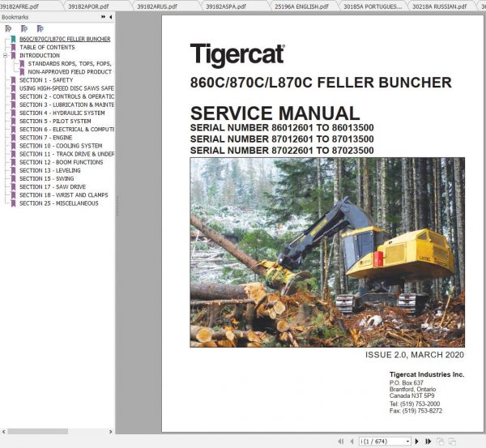The width and height of the screenshot is (486, 448).
Task: Collapse the Bookmarks panel with the left-arrow icon
Action: click(111, 17)
